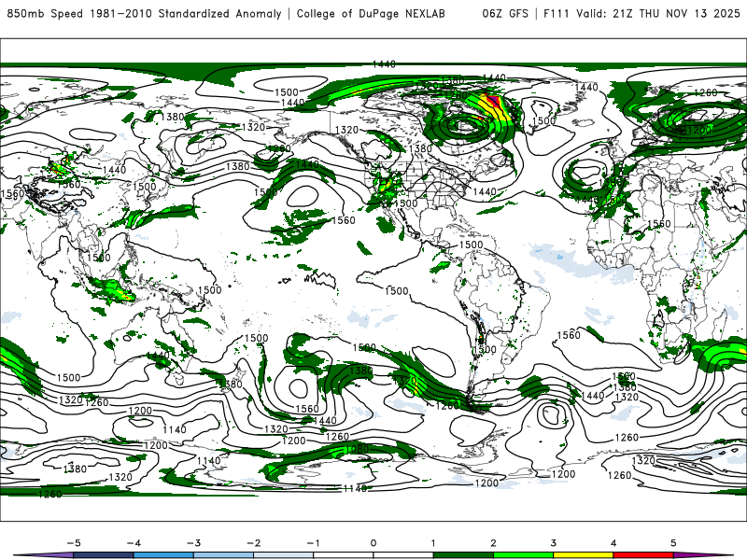Click the light blue -3 to -2 colorbar segment
Screen dimensions: 747x560
223,555
